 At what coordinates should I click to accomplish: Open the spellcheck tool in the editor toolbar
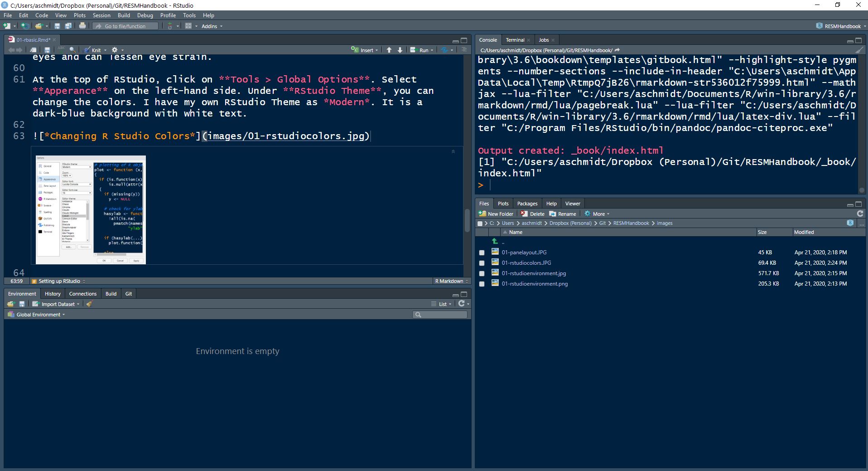coord(61,49)
